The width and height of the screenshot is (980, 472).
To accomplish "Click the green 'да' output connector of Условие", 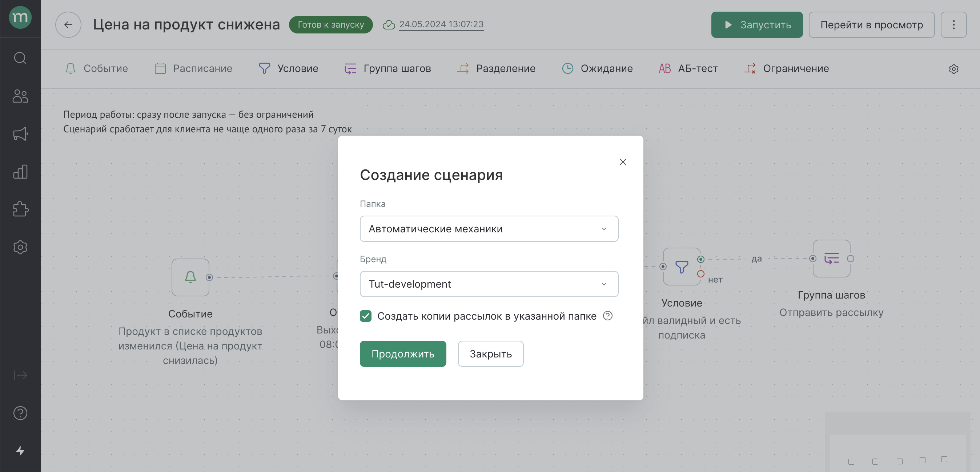I will coord(700,259).
